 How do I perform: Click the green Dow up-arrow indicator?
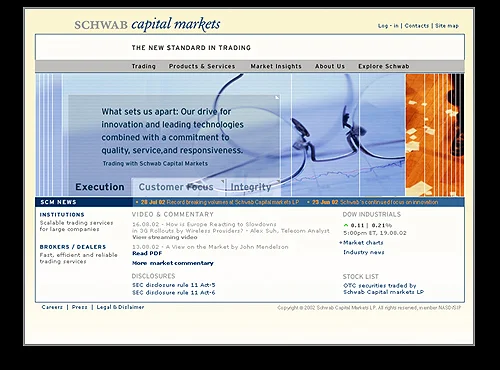point(346,225)
